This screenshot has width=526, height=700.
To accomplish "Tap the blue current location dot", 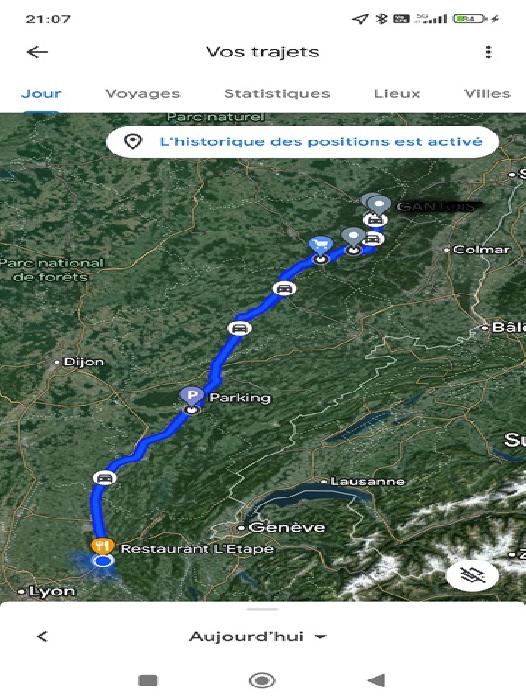I will point(103,561).
